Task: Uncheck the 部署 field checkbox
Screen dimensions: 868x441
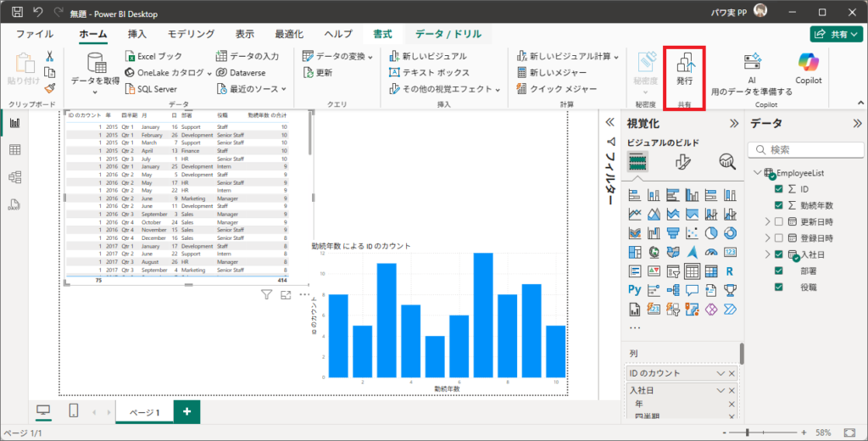Action: (x=779, y=271)
